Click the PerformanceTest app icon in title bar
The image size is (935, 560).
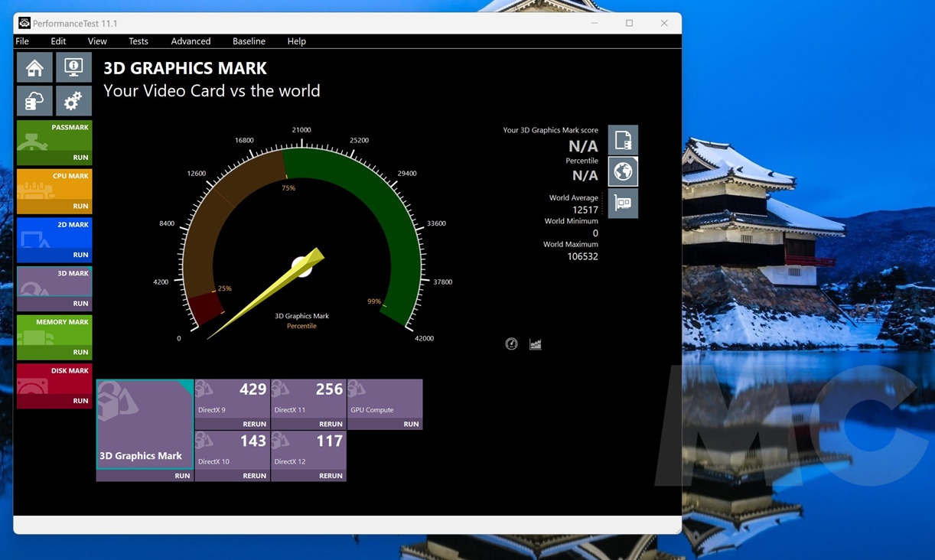[x=24, y=23]
